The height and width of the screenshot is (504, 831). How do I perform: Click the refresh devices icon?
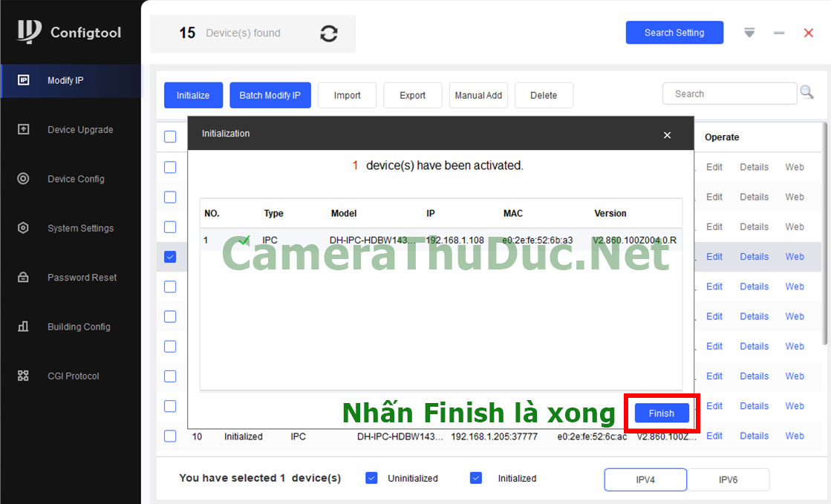(x=328, y=33)
